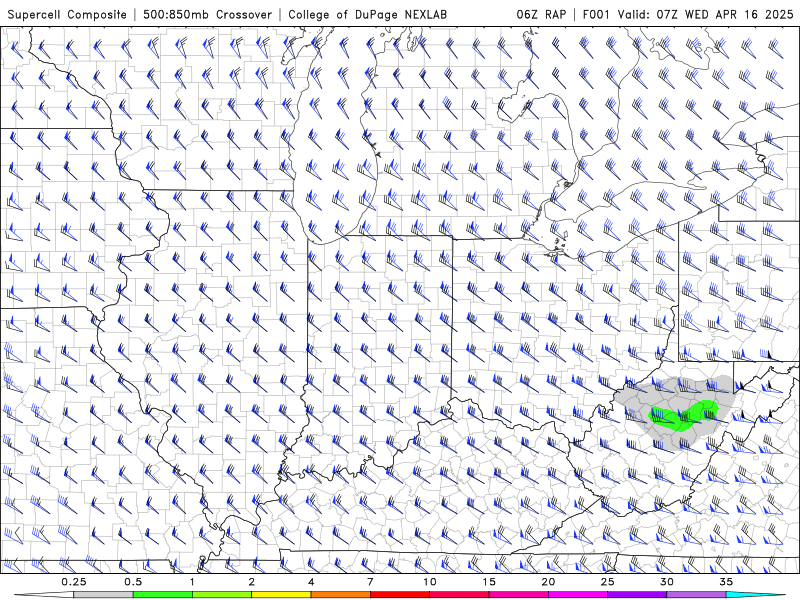800x600 pixels.
Task: Click the F001 Valid 07Z WED APR 16 2025 text
Action: click(688, 14)
